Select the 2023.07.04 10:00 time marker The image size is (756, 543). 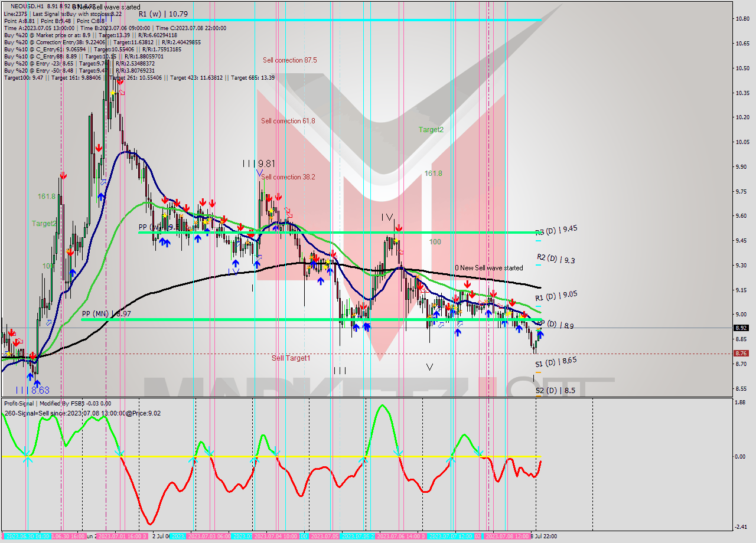(x=276, y=536)
